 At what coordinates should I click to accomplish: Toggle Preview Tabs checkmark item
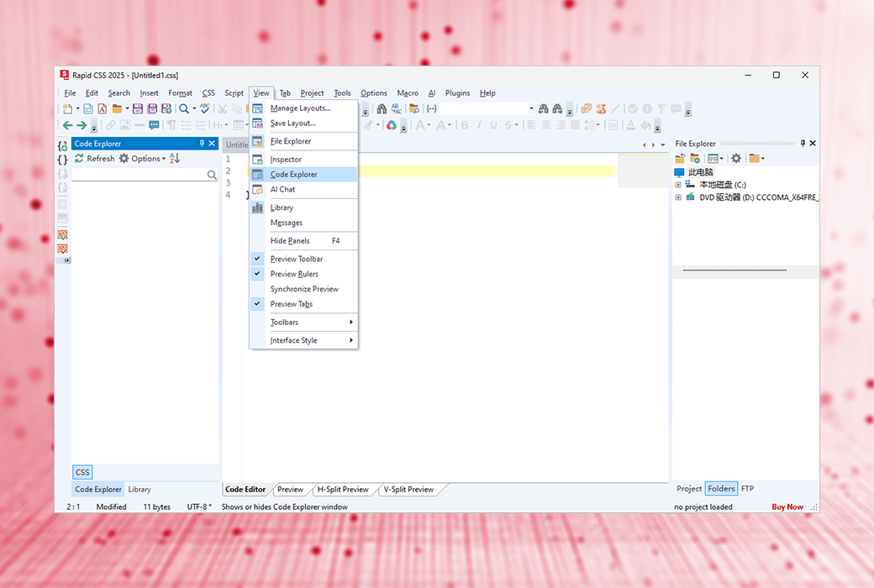303,304
